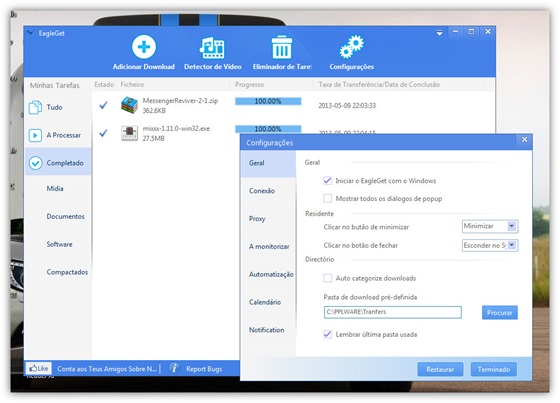Click the mixxx 100.00% progress bar
The height and width of the screenshot is (403, 560).
[x=268, y=129]
